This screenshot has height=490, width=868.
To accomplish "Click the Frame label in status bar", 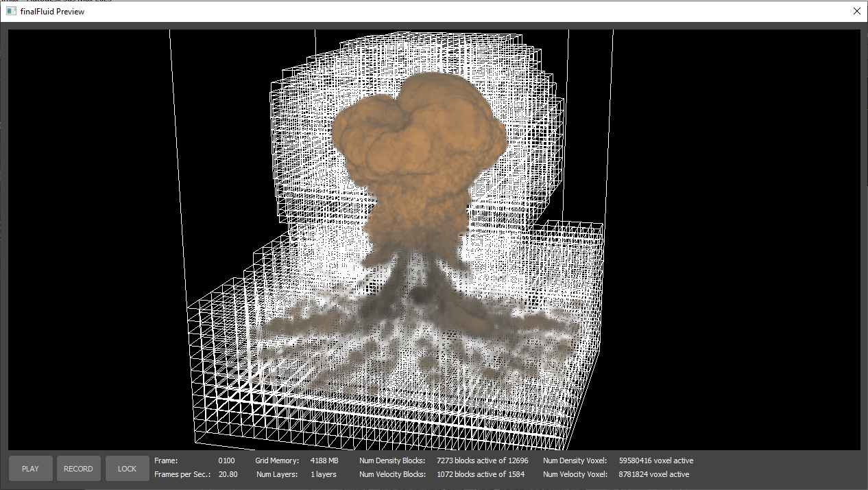I will 166,460.
